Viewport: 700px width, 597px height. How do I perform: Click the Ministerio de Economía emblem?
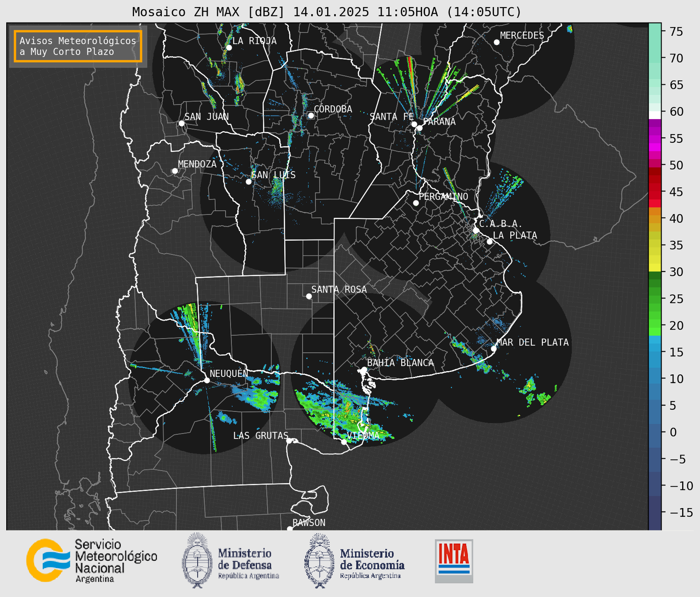pos(320,560)
